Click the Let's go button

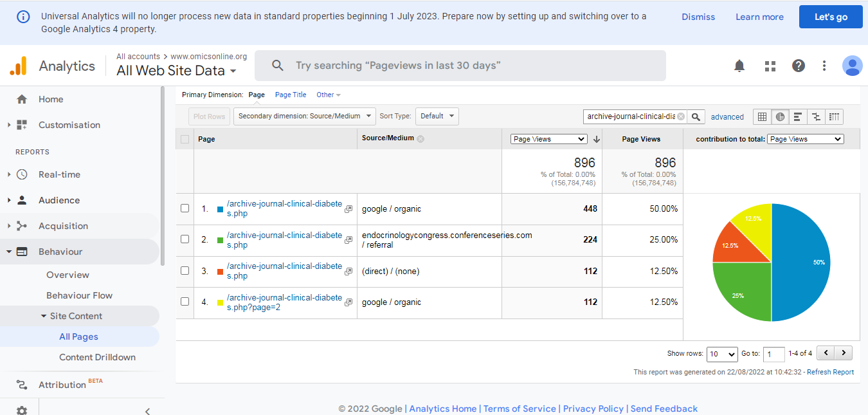click(831, 17)
